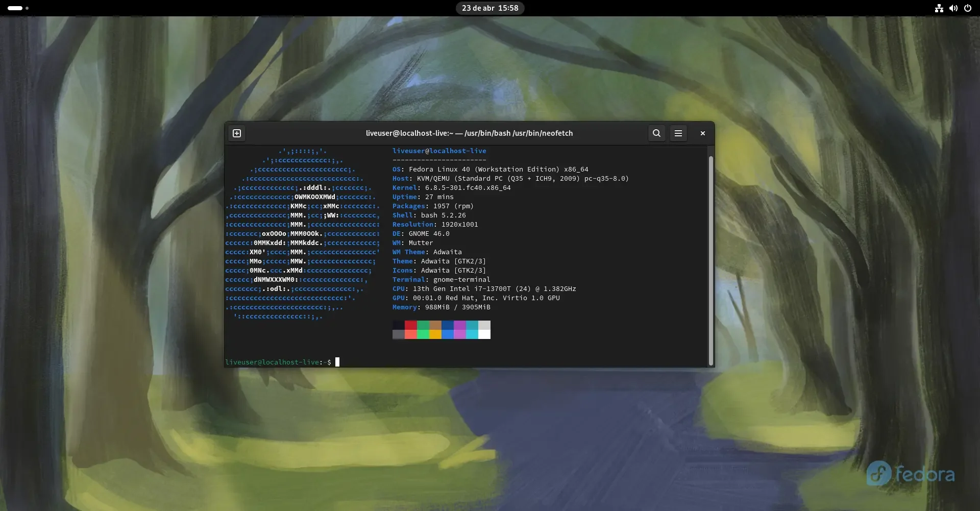
Task: Close the terminal window
Action: tap(702, 133)
